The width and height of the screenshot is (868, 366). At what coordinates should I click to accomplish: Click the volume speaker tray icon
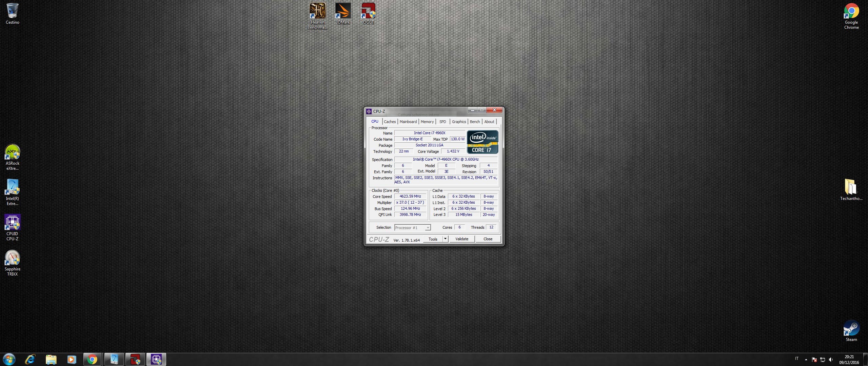point(830,360)
